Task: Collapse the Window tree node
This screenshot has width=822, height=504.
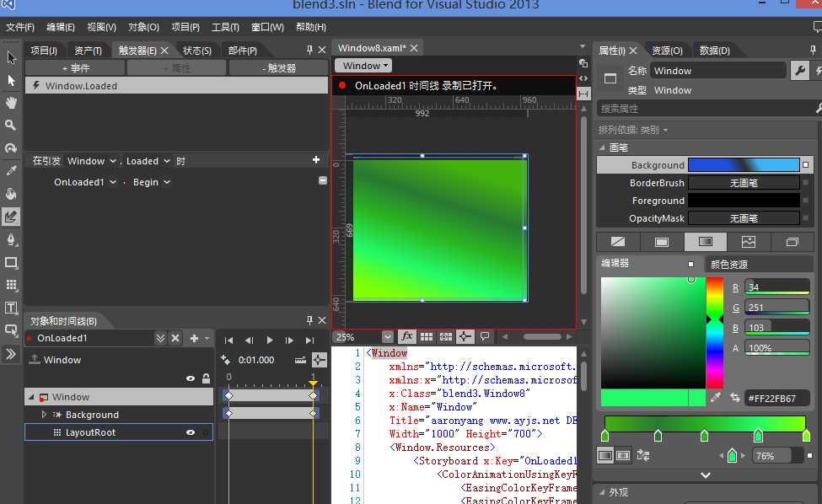Action: tap(31, 397)
